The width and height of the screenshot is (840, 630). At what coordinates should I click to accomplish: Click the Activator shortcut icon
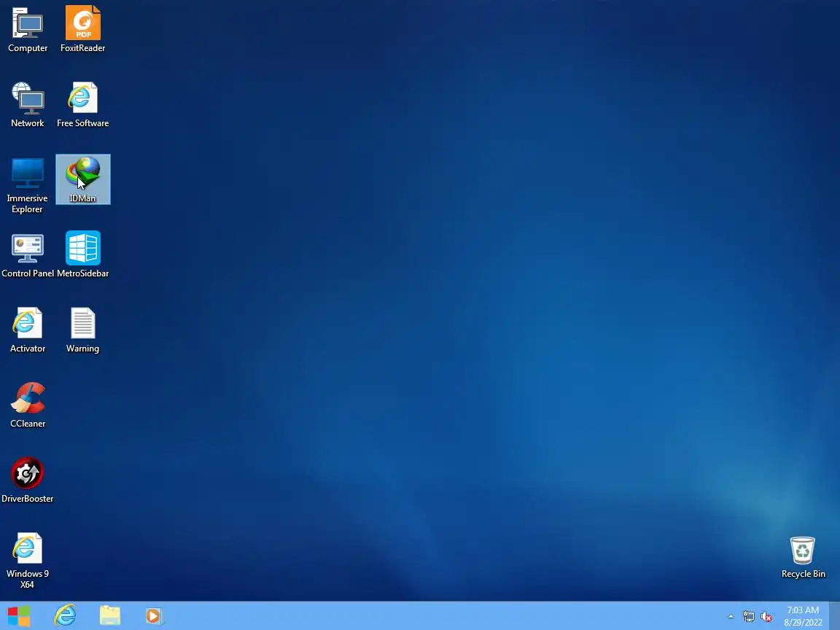28,330
